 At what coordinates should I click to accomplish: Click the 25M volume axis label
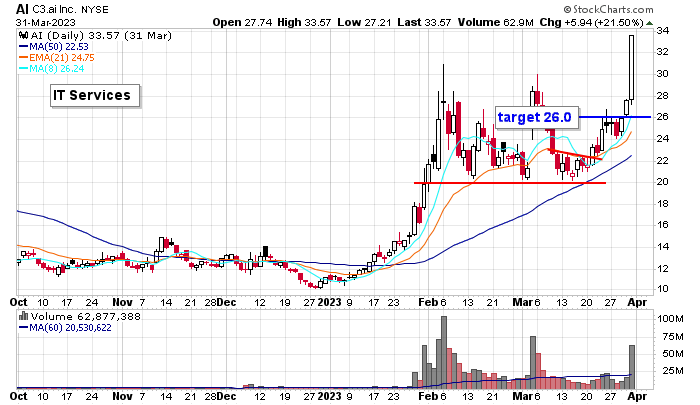(x=673, y=371)
